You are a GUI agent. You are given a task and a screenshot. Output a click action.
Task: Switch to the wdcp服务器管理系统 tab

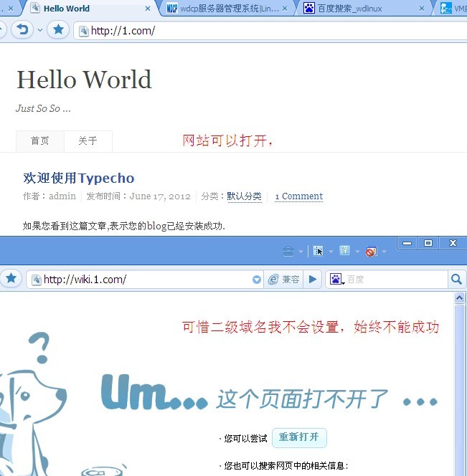[x=223, y=9]
